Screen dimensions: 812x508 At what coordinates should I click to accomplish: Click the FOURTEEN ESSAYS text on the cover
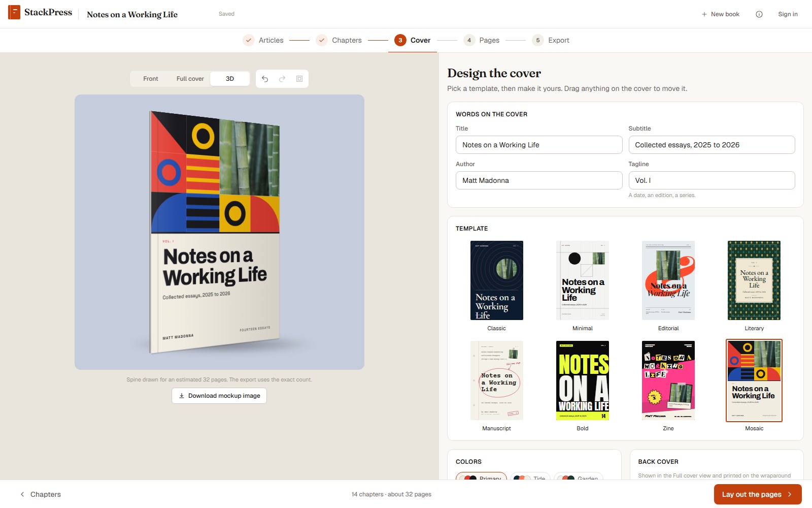255,329
